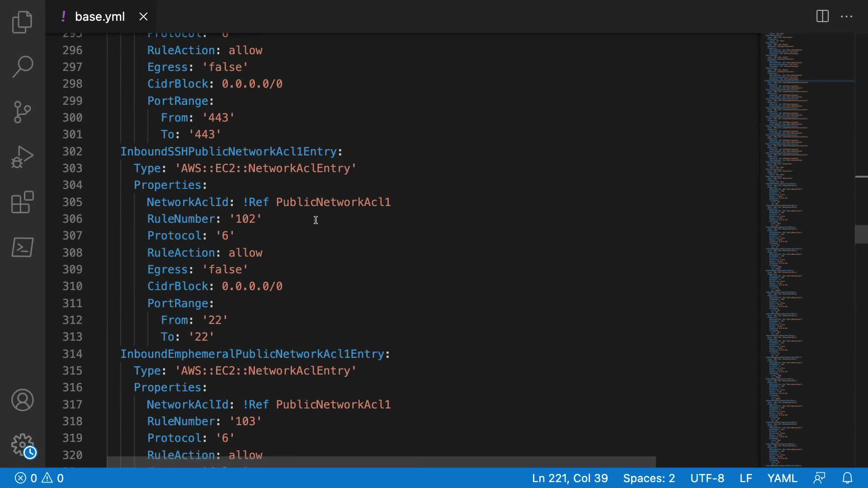Open the More Actions ellipsis menu
Viewport: 868px width, 488px height.
(x=846, y=17)
